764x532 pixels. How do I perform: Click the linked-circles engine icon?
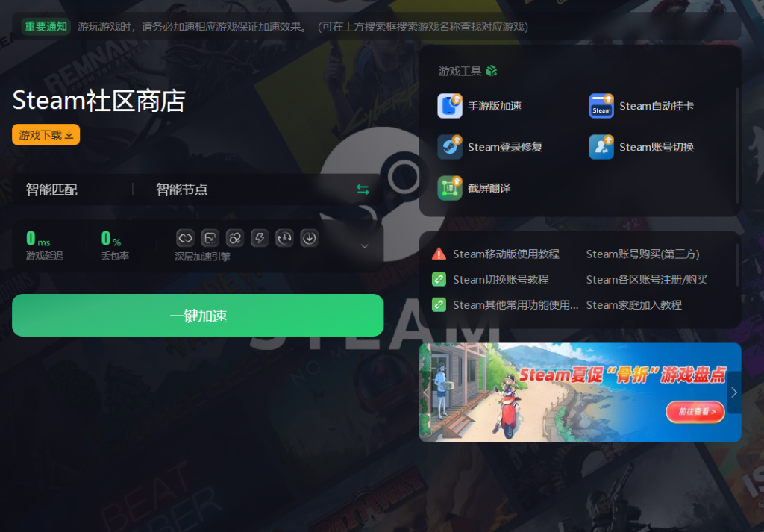point(235,238)
